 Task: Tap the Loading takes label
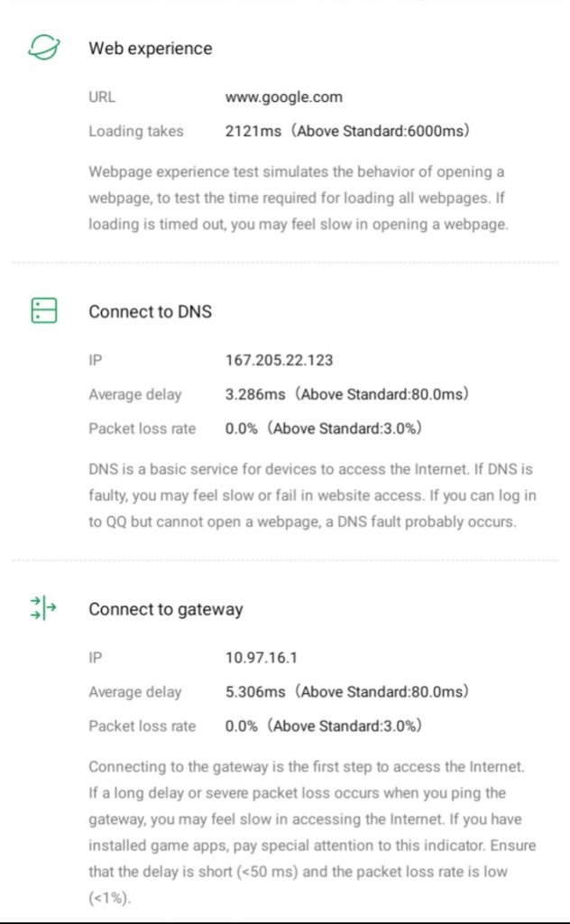click(135, 131)
